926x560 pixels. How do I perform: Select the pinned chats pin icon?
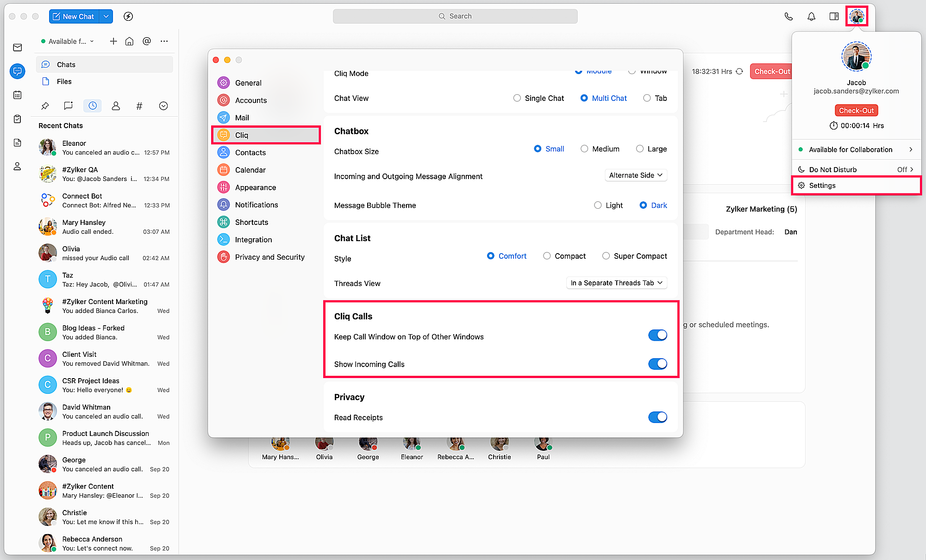point(45,106)
